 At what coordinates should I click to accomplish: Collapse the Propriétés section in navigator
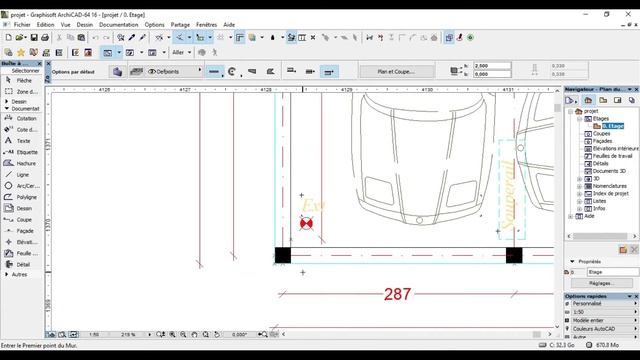pos(572,261)
